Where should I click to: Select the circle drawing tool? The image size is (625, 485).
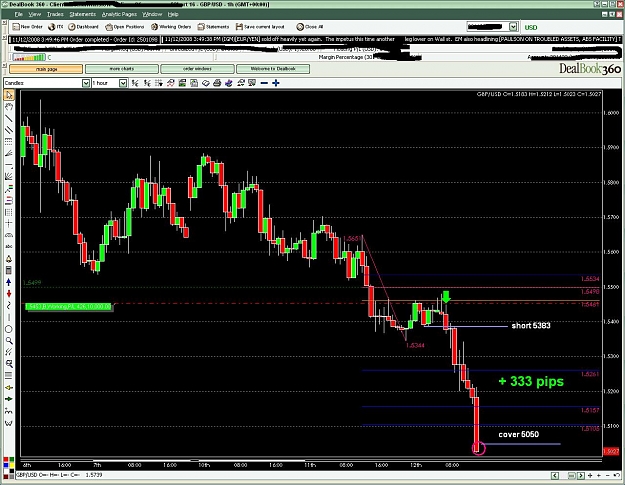click(x=9, y=329)
